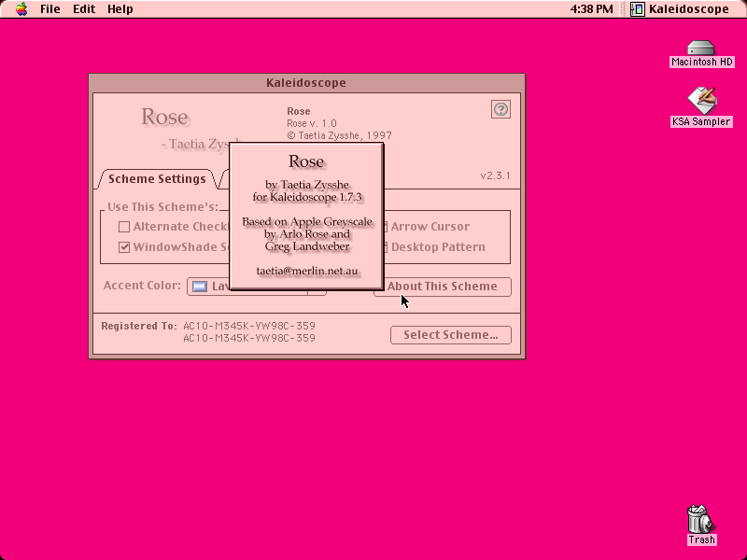747x560 pixels.
Task: Click the Kaleidoscope icon in the menu bar
Action: [638, 9]
